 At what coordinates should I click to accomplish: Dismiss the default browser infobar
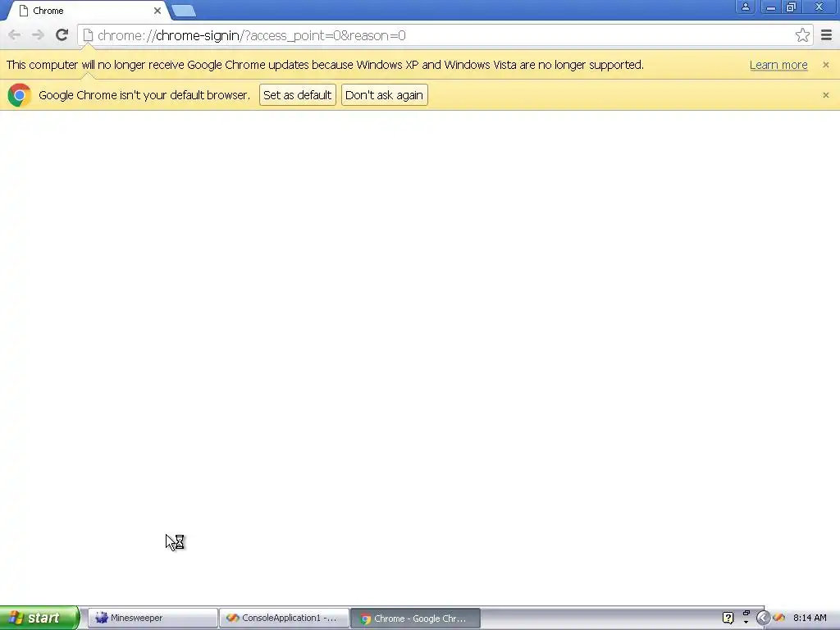(825, 95)
